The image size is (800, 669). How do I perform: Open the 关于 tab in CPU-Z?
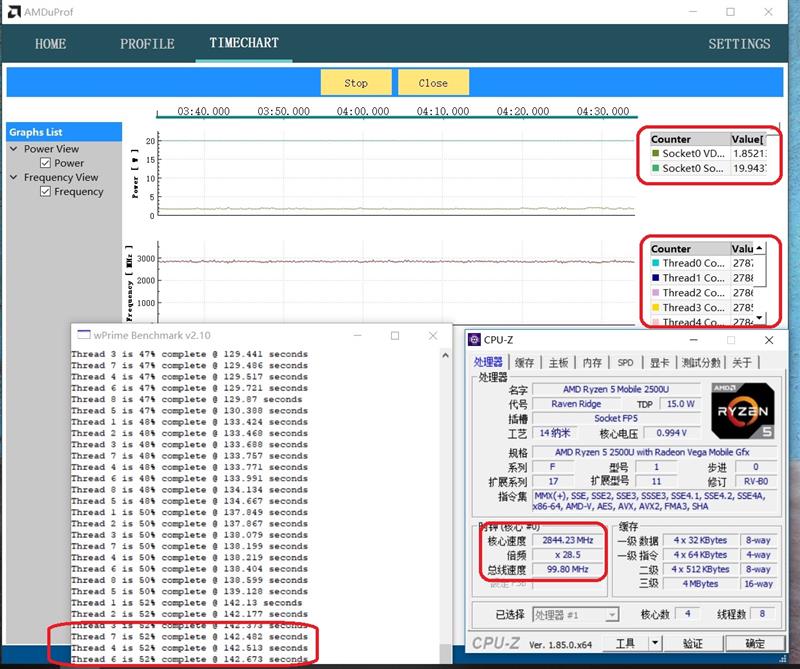[742, 362]
